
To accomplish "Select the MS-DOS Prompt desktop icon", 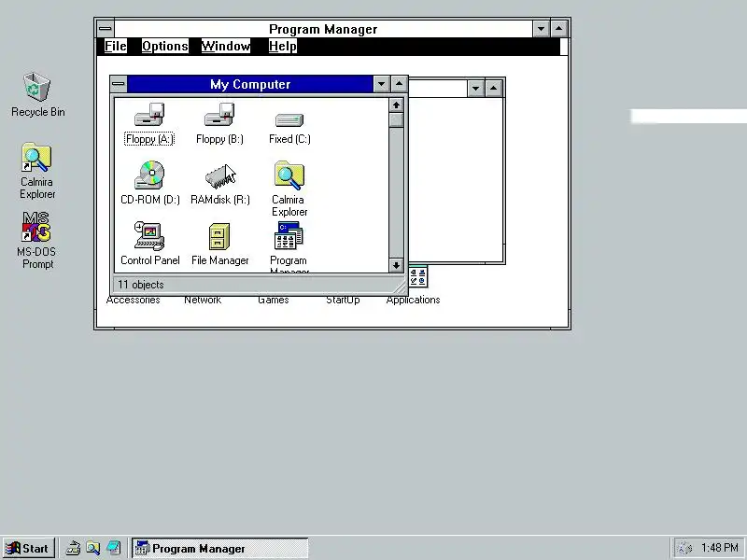I will 36,227.
